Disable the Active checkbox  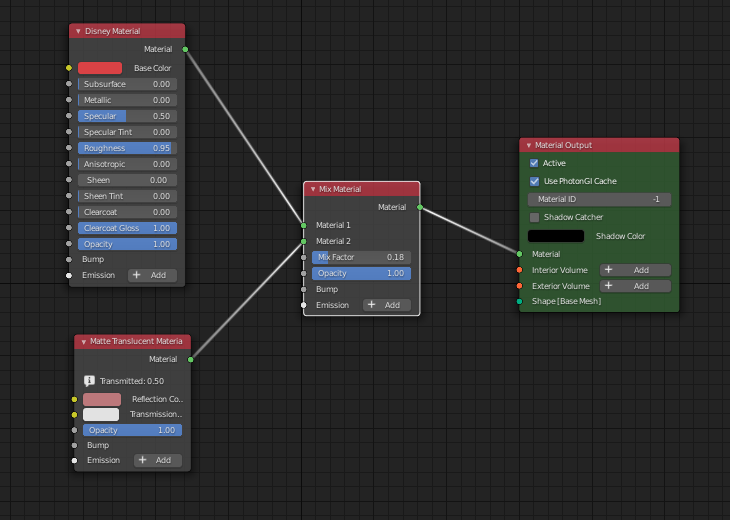pos(534,163)
